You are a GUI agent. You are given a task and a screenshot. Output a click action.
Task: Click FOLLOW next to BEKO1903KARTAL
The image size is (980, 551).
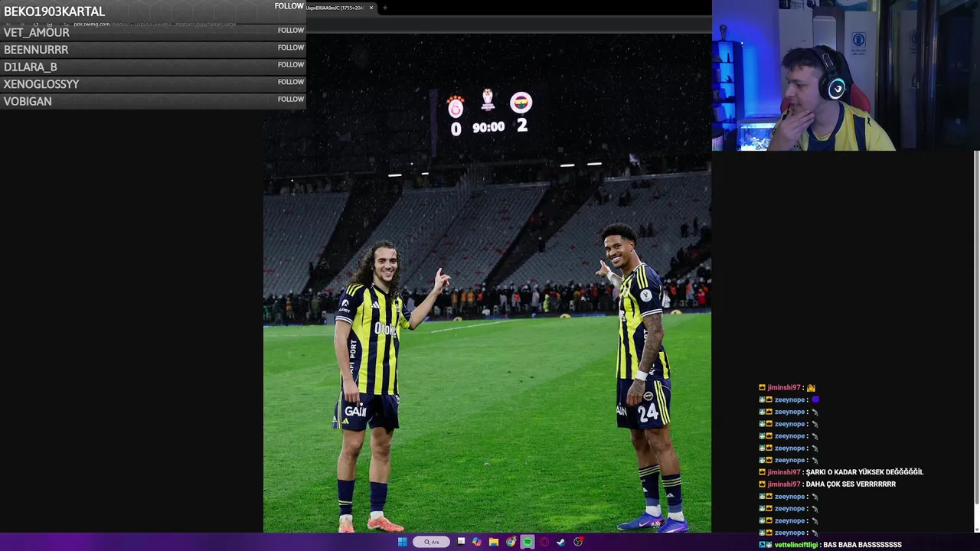click(x=289, y=6)
